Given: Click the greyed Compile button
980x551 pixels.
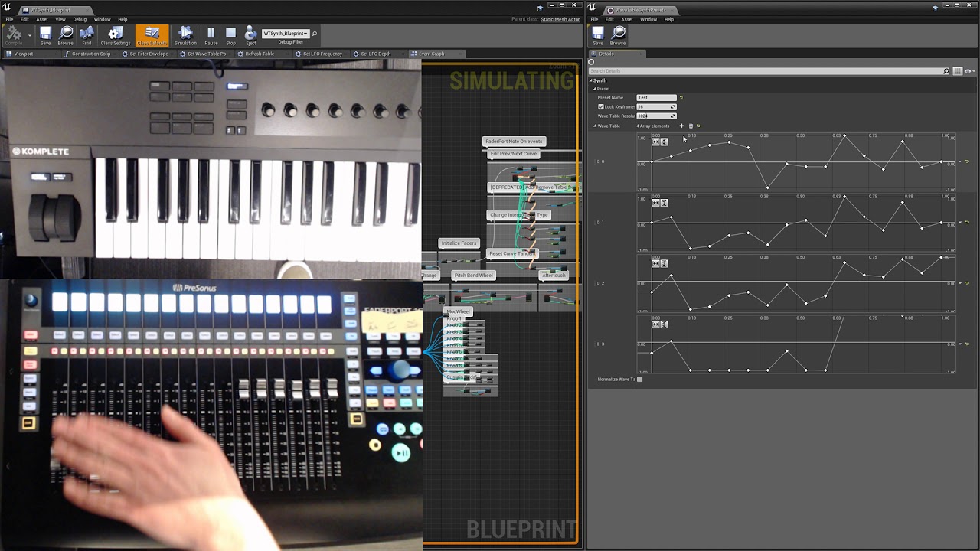Looking at the screenshot, I should [x=14, y=36].
